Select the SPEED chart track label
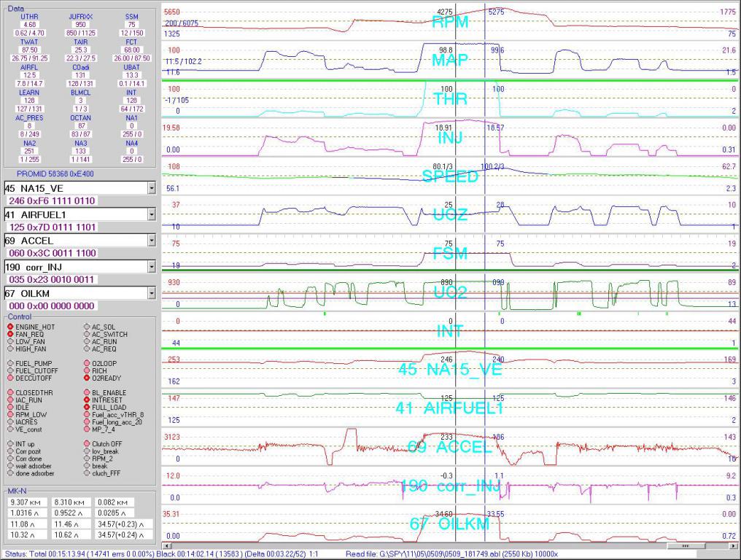Image resolution: width=741 pixels, height=560 pixels. (x=449, y=177)
